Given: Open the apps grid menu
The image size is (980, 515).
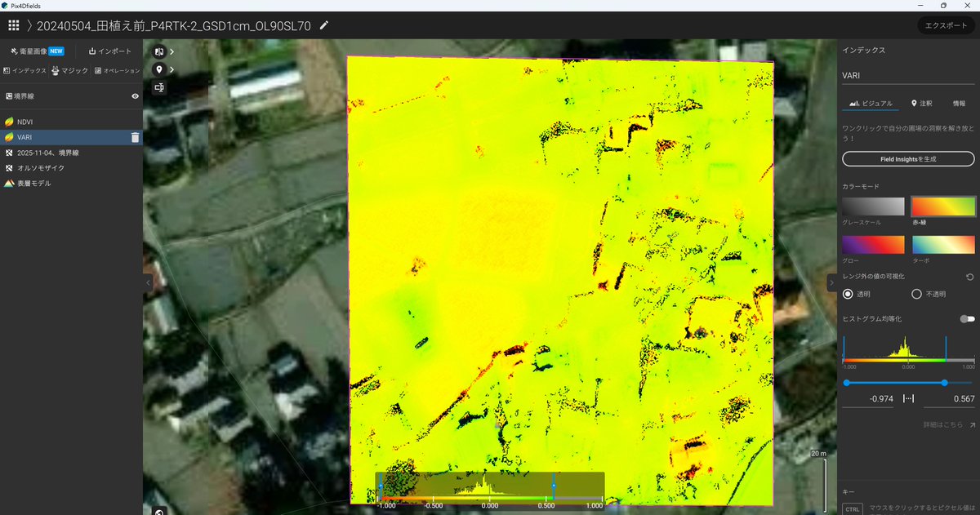Looking at the screenshot, I should coord(14,25).
